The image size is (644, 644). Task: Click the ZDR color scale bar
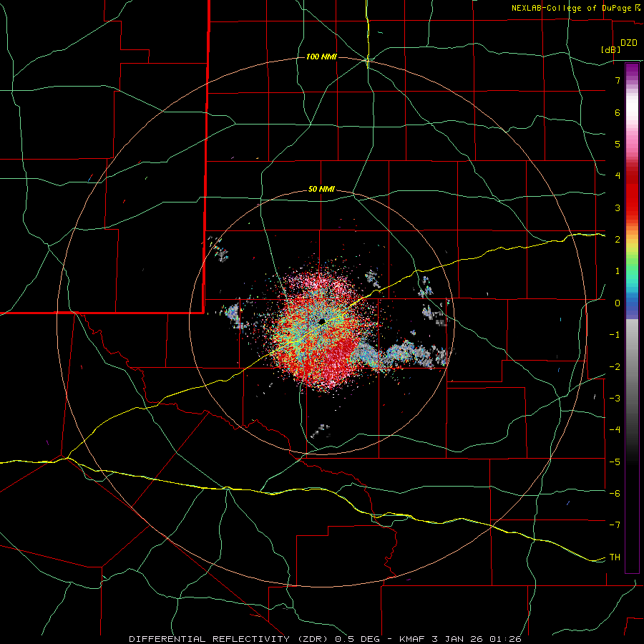[x=632, y=318]
